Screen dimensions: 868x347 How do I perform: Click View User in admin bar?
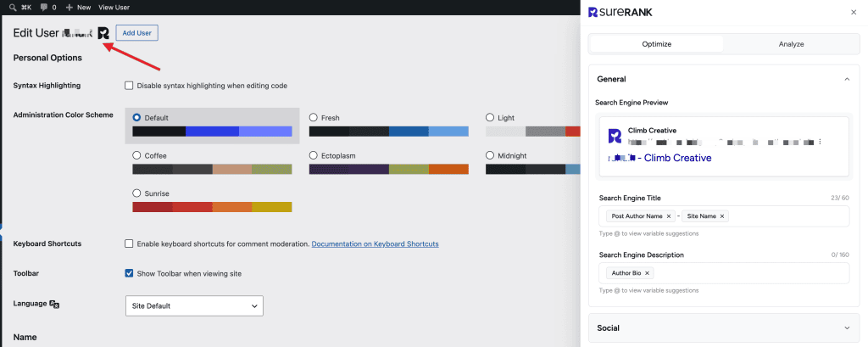click(114, 8)
